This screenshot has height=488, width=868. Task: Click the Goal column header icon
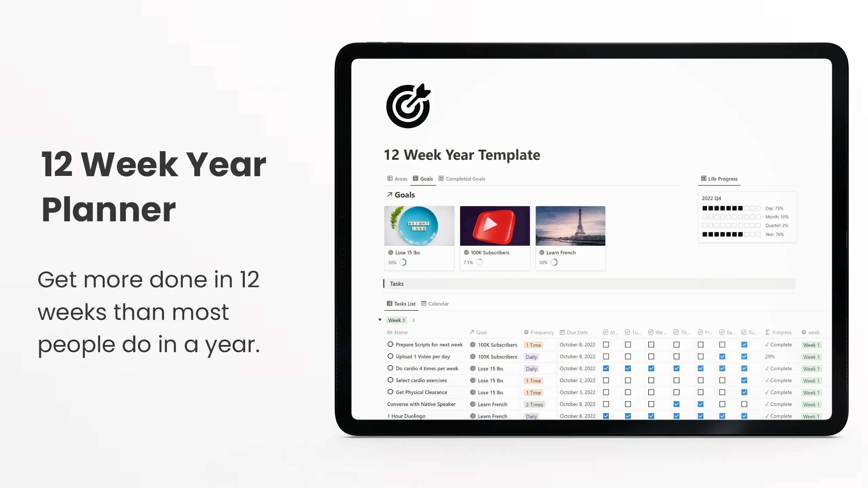click(x=473, y=332)
